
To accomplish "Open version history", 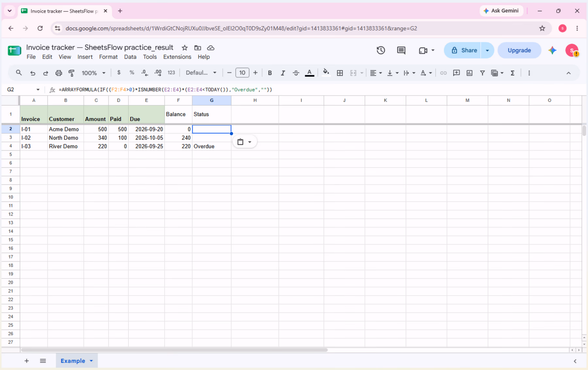I will click(x=381, y=50).
